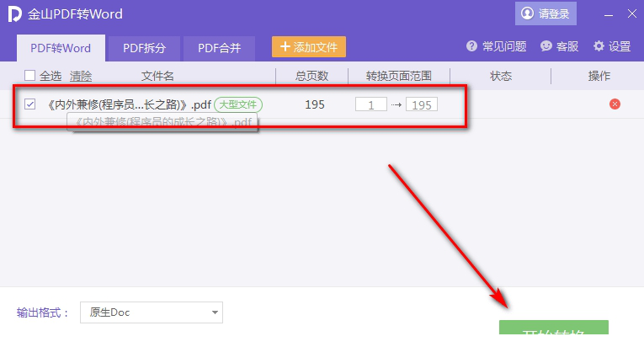Select the file name 《内外兼修(程序员...长之路)》.pdf

tap(130, 104)
